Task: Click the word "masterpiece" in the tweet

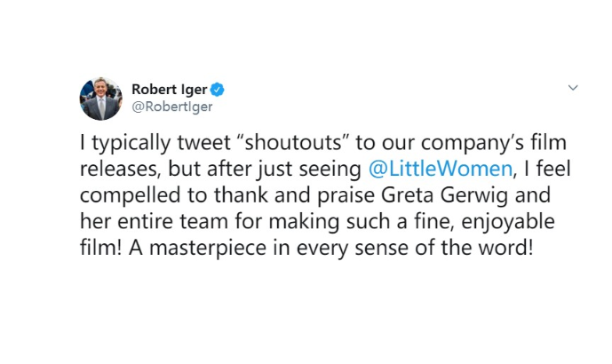Action: coord(208,248)
